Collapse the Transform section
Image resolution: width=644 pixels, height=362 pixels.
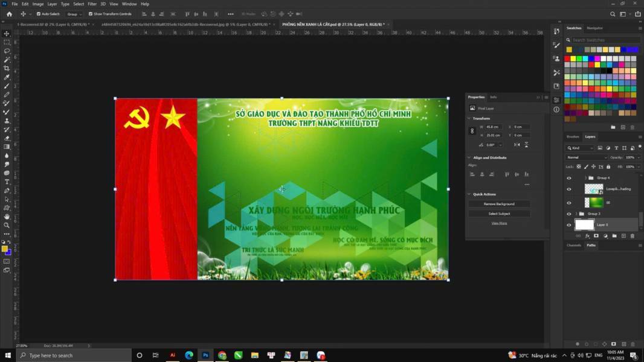click(x=469, y=118)
